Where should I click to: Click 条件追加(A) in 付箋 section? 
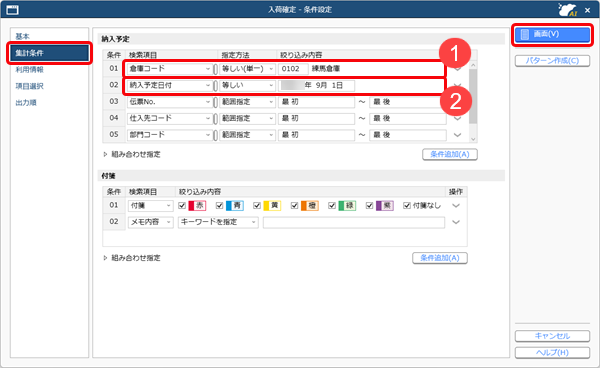click(x=440, y=258)
